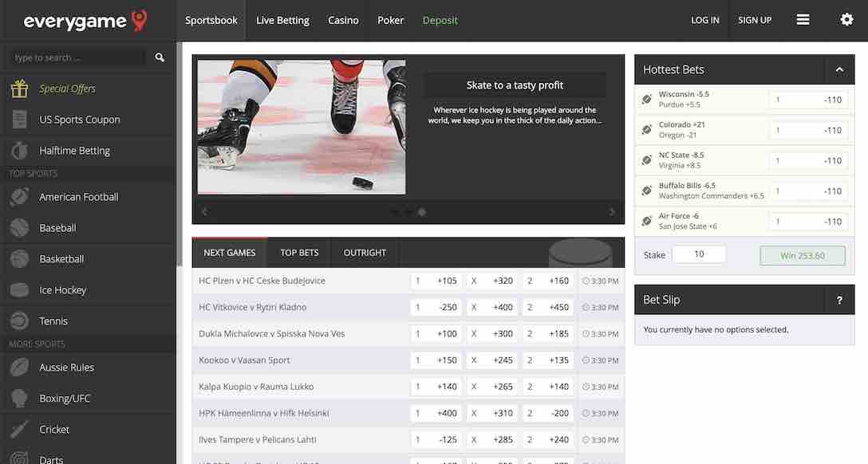Open Poker in top navigation
This screenshot has height=464, width=868.
tap(390, 21)
